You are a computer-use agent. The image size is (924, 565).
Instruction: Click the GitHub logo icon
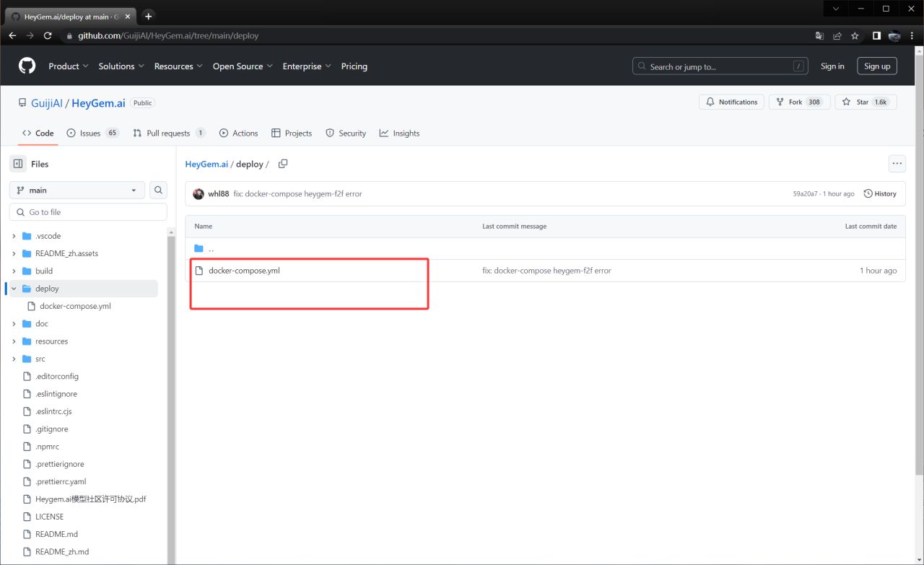pos(27,66)
